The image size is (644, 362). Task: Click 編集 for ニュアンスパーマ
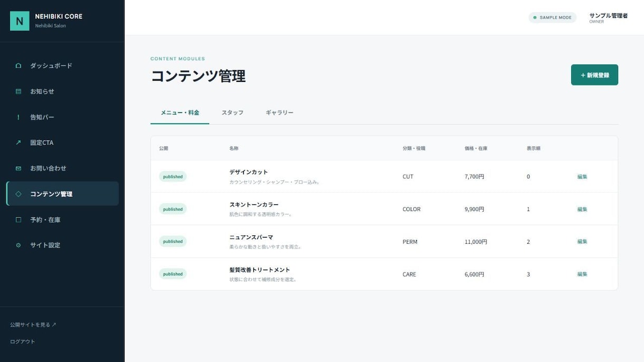point(582,242)
